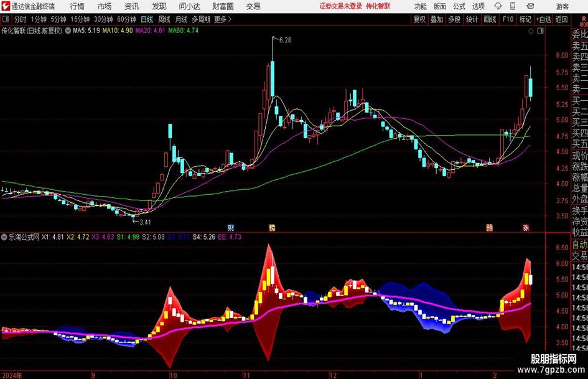Open the 交易 menu

coord(253,6)
